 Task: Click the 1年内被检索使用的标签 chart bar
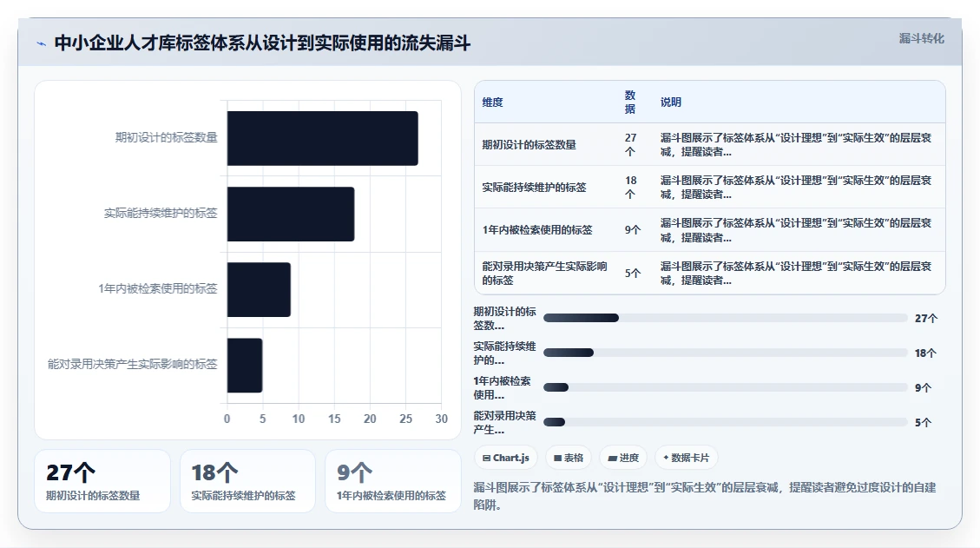[259, 290]
